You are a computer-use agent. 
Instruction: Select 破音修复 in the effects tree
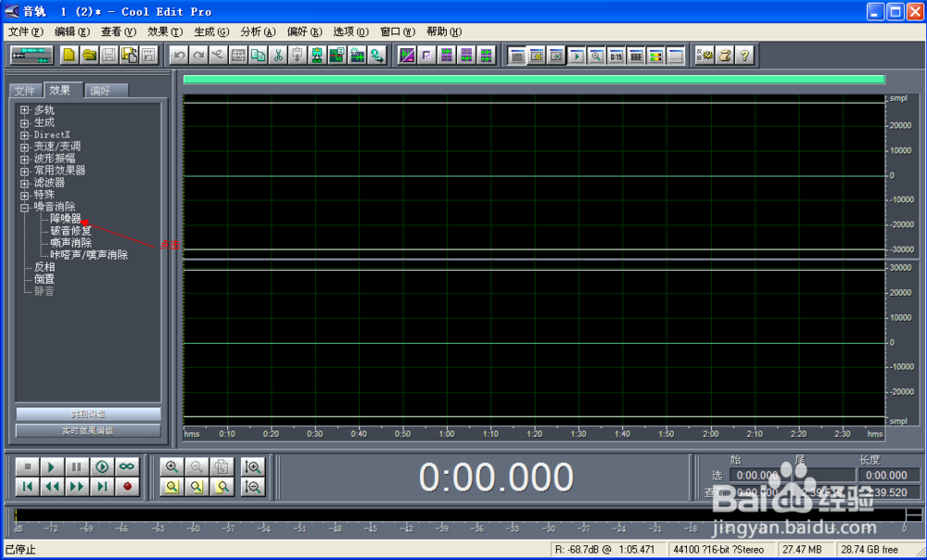pyautogui.click(x=71, y=231)
